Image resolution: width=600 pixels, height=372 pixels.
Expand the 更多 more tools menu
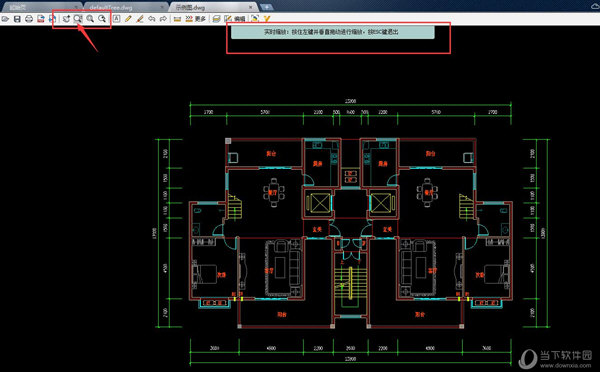coord(196,19)
